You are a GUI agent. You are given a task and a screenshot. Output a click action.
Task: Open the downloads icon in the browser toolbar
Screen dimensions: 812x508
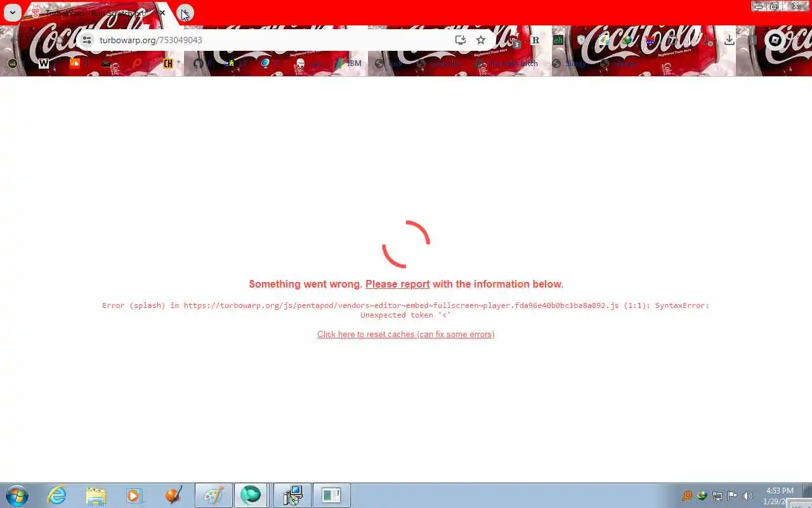point(730,40)
